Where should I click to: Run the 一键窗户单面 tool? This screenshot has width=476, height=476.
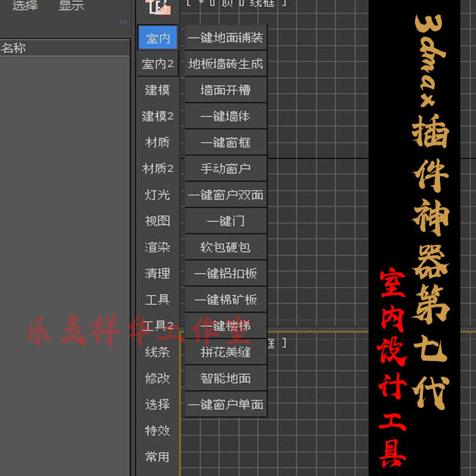[226, 405]
